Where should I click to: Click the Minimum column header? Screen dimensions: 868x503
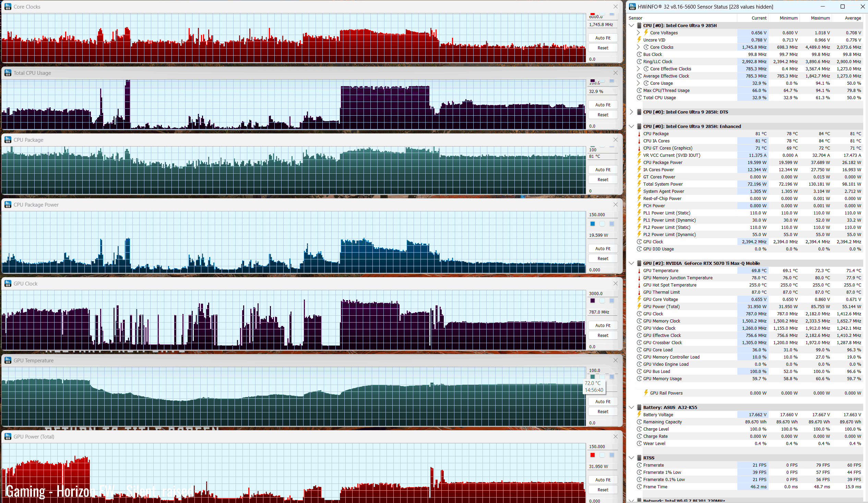click(x=784, y=18)
